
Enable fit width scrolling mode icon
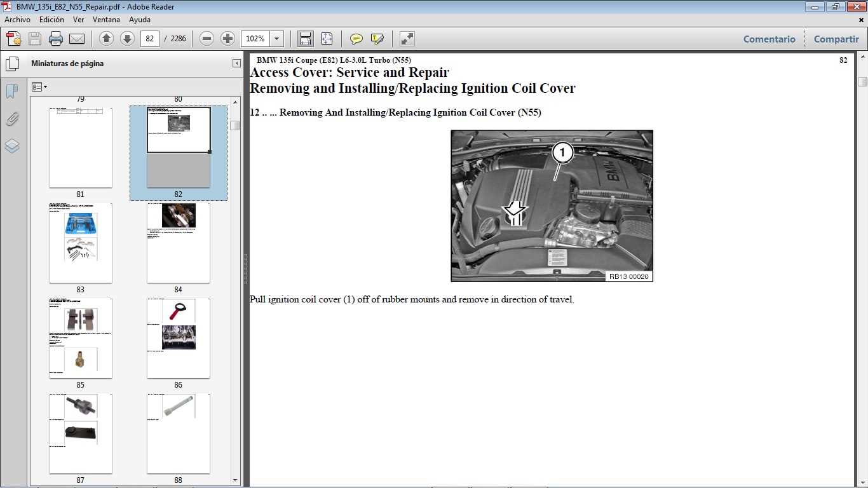click(x=306, y=39)
